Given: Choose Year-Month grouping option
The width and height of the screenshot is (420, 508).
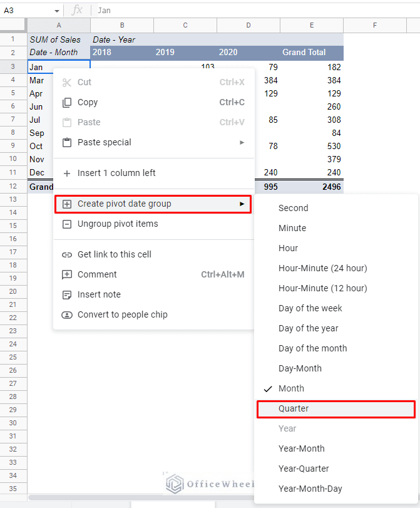Looking at the screenshot, I should (x=301, y=448).
